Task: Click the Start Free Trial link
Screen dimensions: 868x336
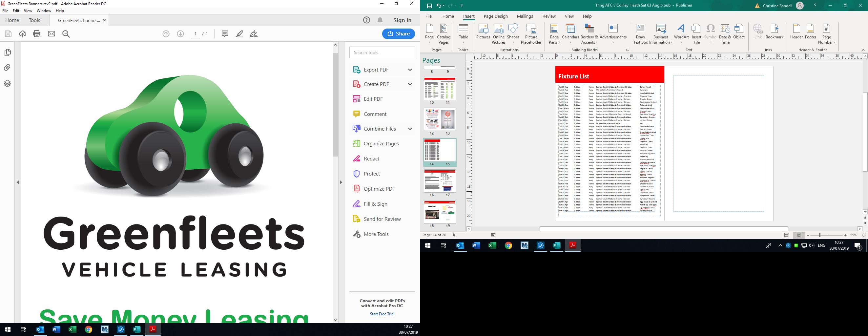Action: 382,314
